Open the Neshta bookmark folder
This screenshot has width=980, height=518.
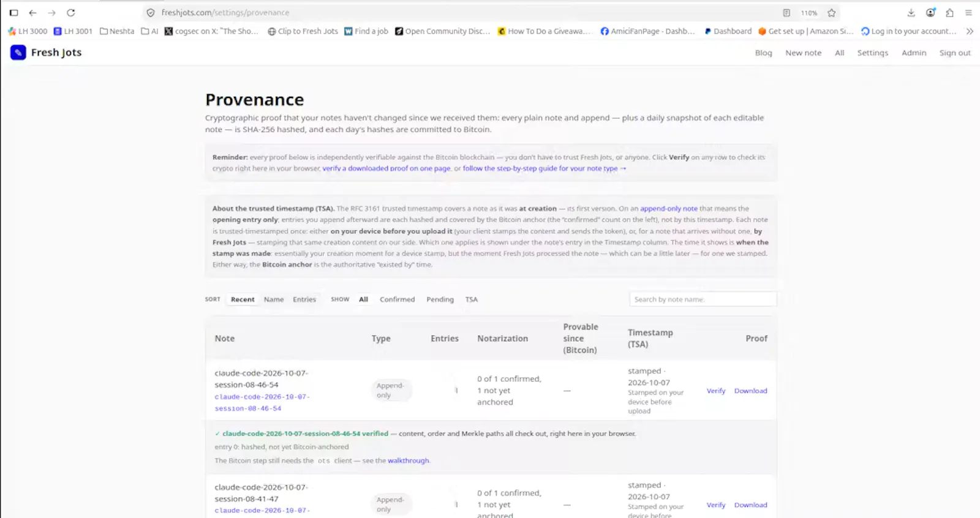[x=117, y=31]
